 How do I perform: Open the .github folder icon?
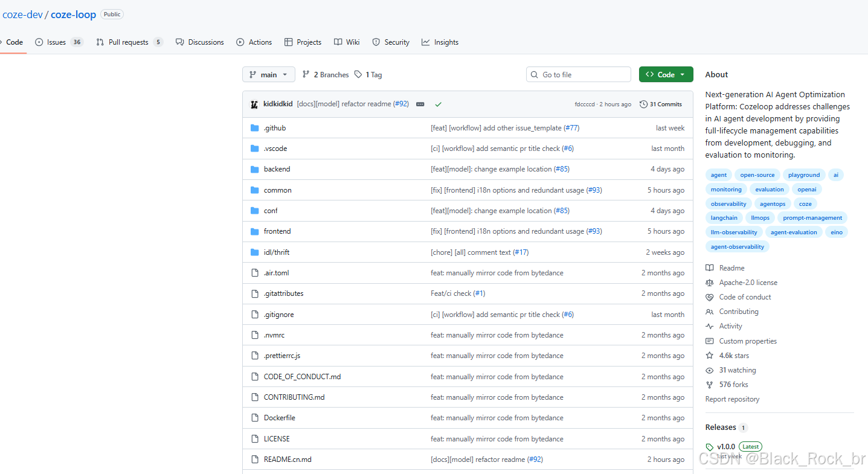pyautogui.click(x=255, y=128)
